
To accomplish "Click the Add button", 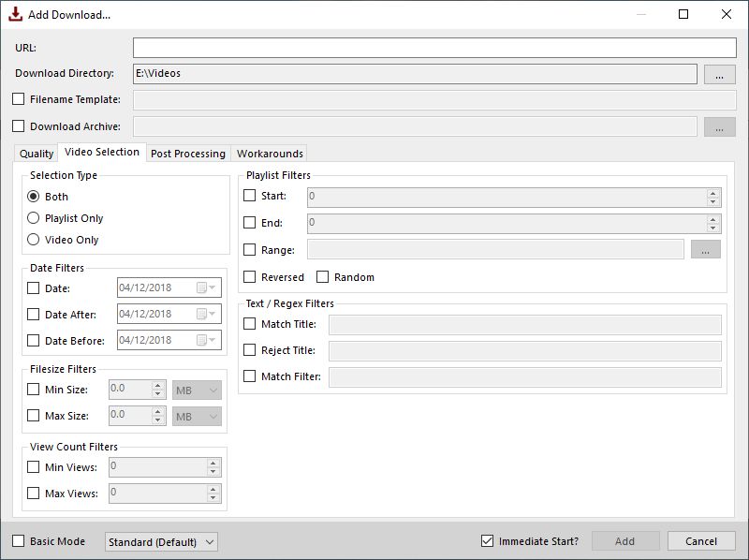I will tap(625, 540).
